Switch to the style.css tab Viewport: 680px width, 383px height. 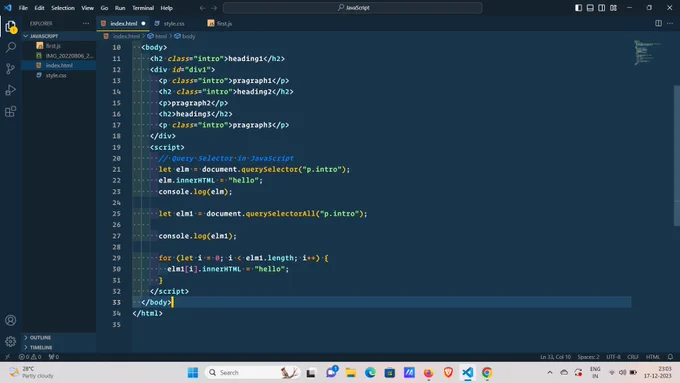coord(174,23)
